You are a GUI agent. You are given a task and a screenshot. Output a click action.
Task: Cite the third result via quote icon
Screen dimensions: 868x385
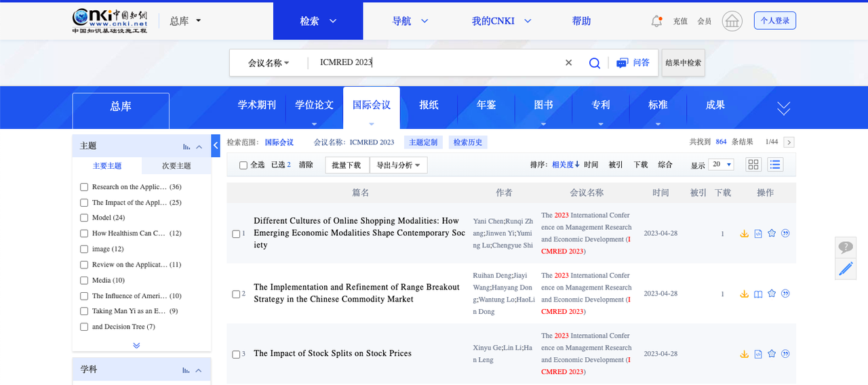point(785,354)
